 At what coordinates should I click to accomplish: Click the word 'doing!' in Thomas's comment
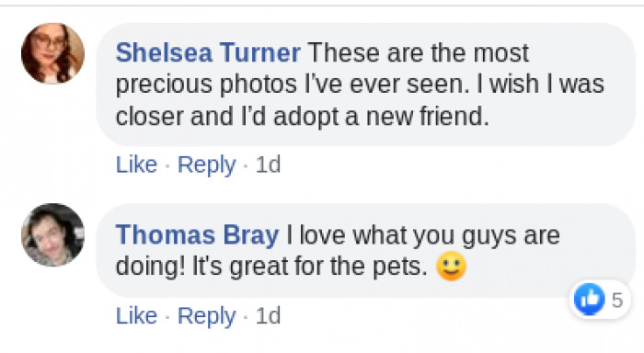point(150,268)
